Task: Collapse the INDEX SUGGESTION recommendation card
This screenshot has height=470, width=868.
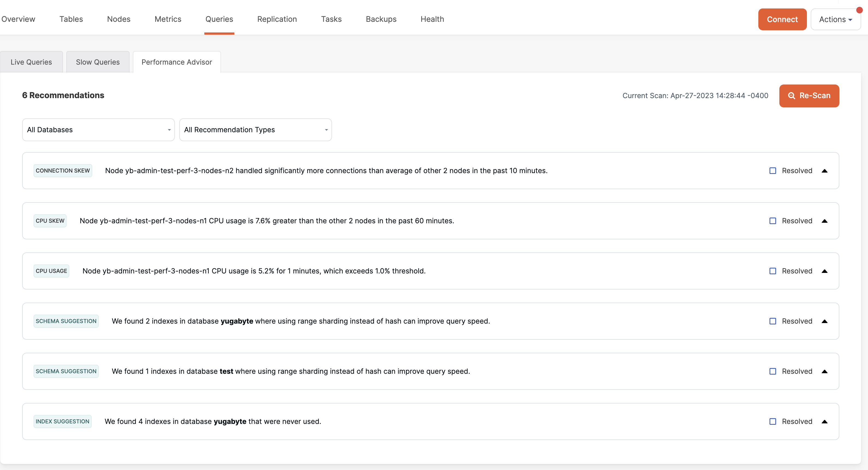Action: [x=825, y=421]
